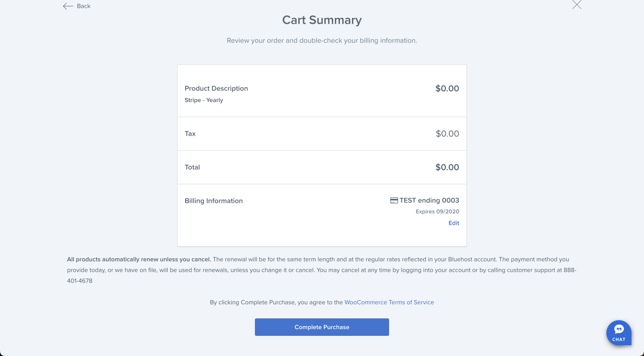Close the cart summary with the X
The width and height of the screenshot is (644, 356).
click(577, 5)
